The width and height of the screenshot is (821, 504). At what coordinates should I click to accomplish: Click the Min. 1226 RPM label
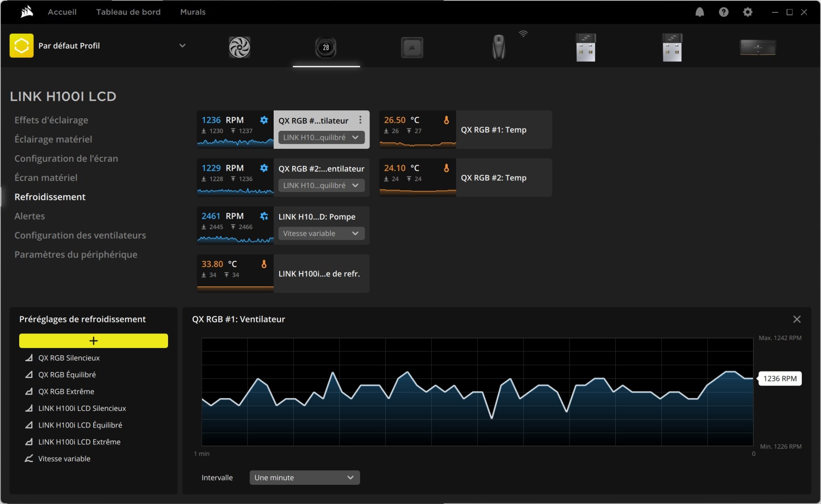(x=780, y=447)
